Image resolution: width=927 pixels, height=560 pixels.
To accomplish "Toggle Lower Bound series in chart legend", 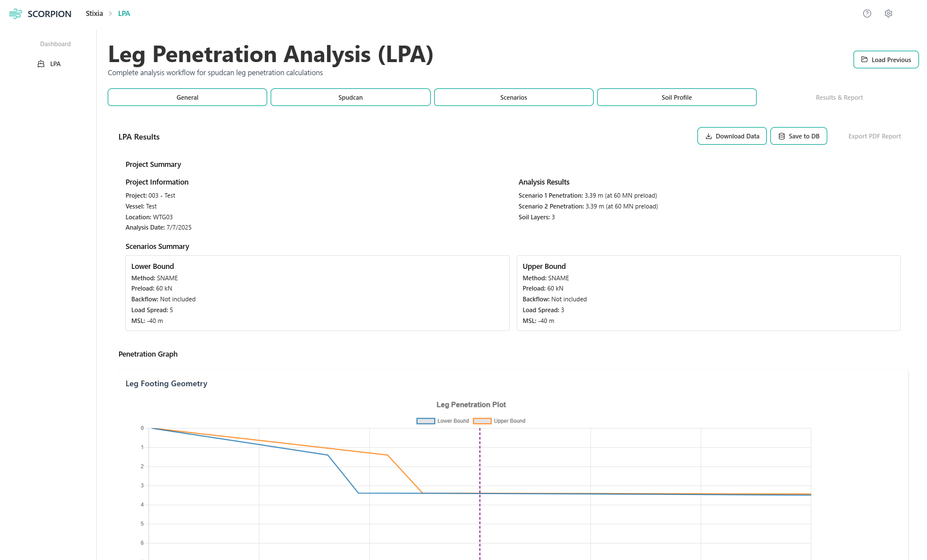I will pyautogui.click(x=443, y=421).
